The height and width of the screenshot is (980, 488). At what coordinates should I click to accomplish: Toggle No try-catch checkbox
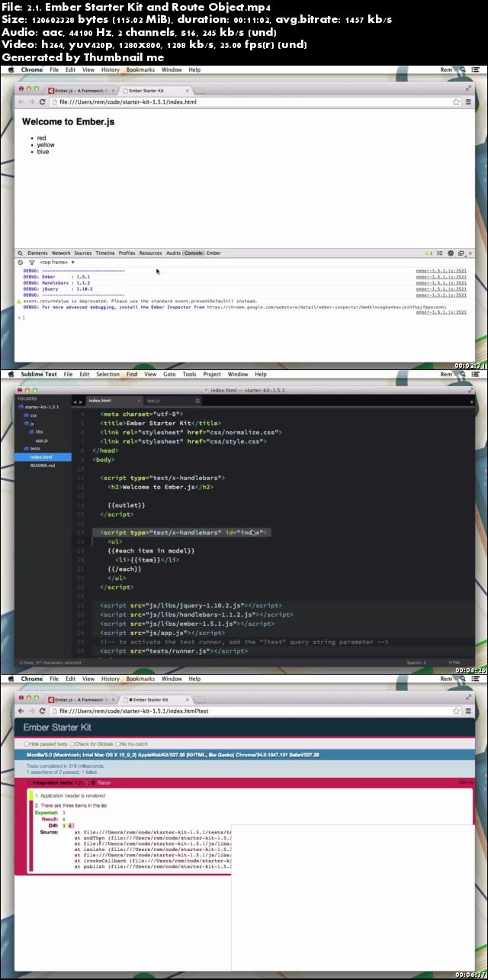coord(119,743)
